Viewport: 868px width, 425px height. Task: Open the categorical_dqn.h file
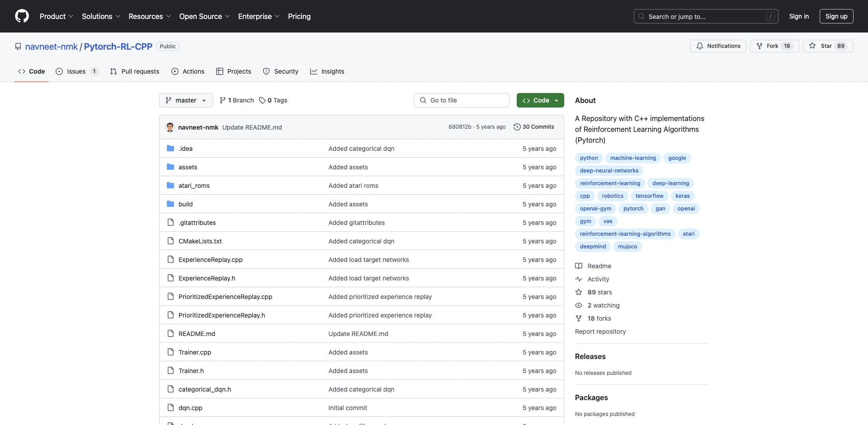(205, 389)
